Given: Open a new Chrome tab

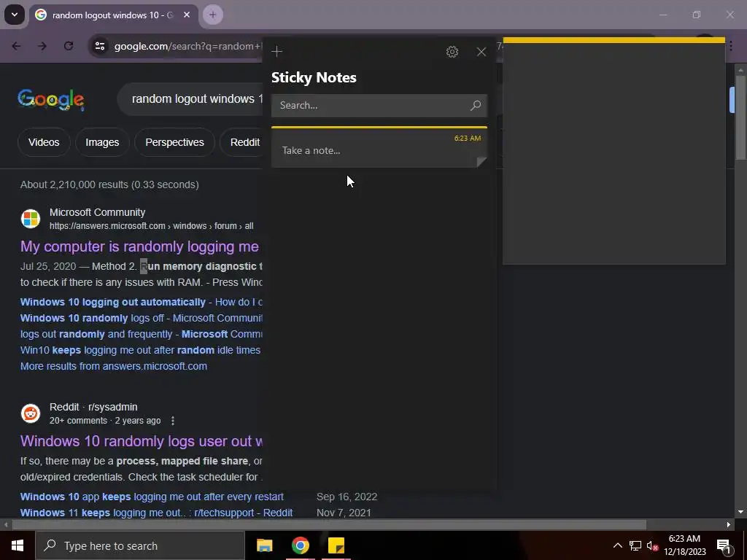Looking at the screenshot, I should click(x=212, y=15).
